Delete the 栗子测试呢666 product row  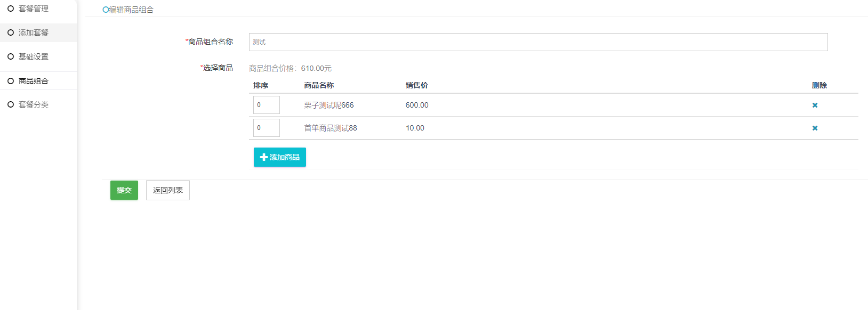point(815,105)
